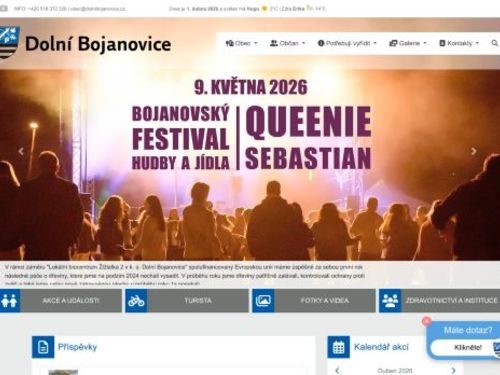
Task: Click the YouTube icon in top bar
Action: click(4, 9)
